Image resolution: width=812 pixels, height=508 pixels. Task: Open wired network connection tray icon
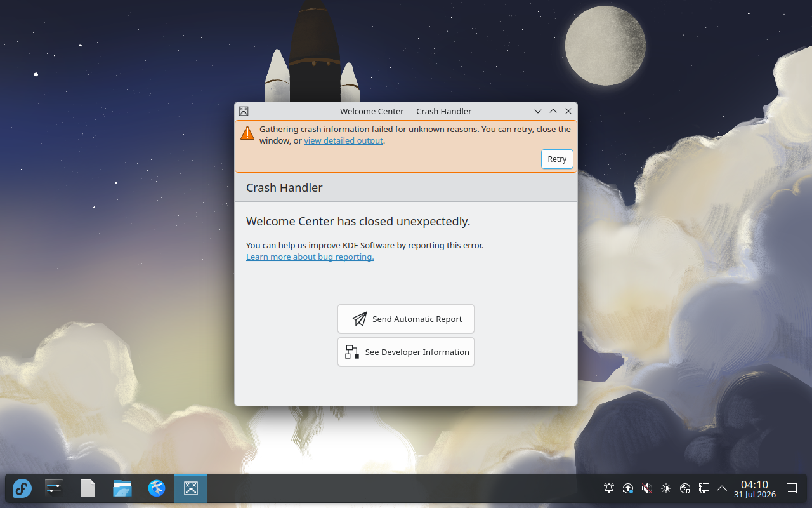coord(704,488)
